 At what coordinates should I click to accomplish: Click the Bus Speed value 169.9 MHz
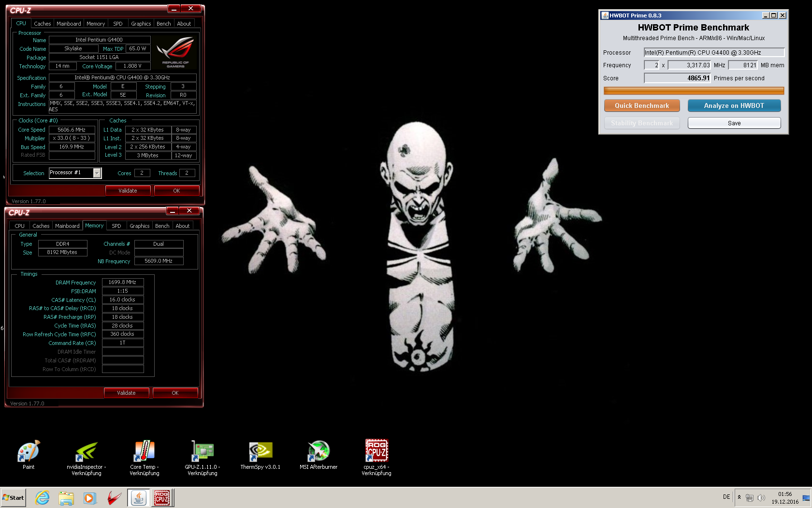pyautogui.click(x=72, y=147)
